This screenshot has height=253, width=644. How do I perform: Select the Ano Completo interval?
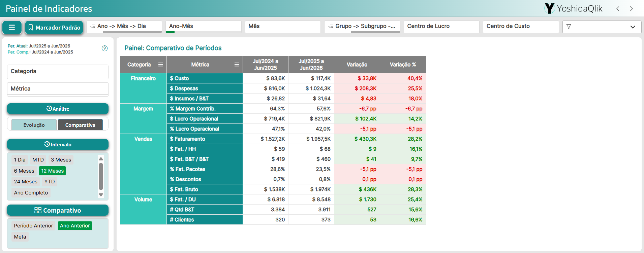31,193
